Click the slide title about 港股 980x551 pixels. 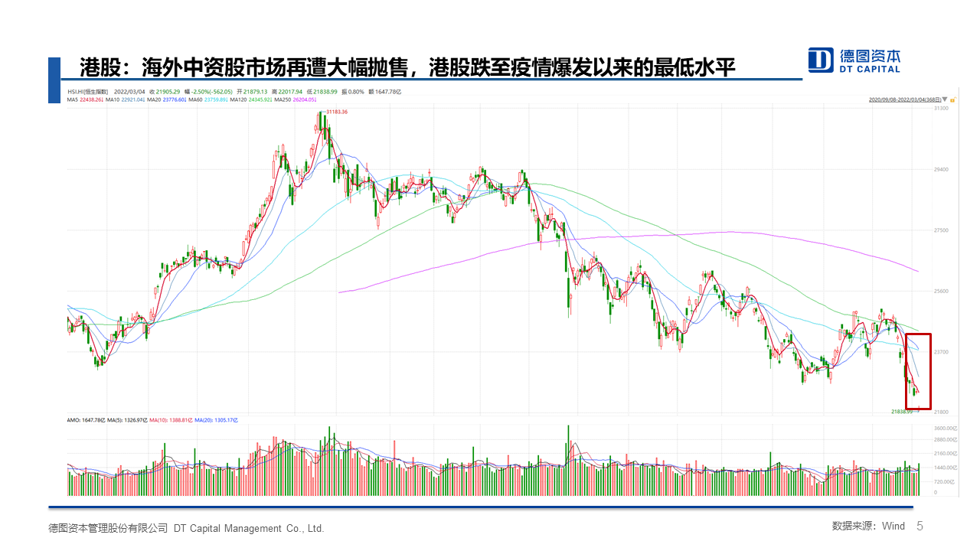pyautogui.click(x=407, y=68)
